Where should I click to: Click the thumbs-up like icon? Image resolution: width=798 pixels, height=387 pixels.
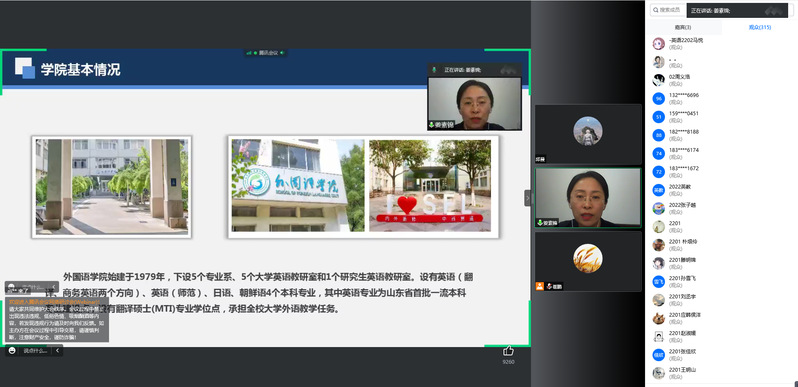[508, 350]
